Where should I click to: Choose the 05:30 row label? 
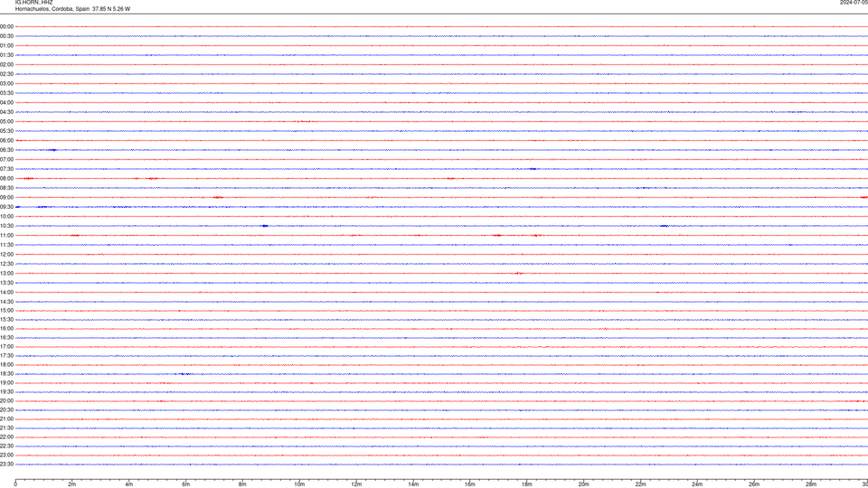(6, 131)
